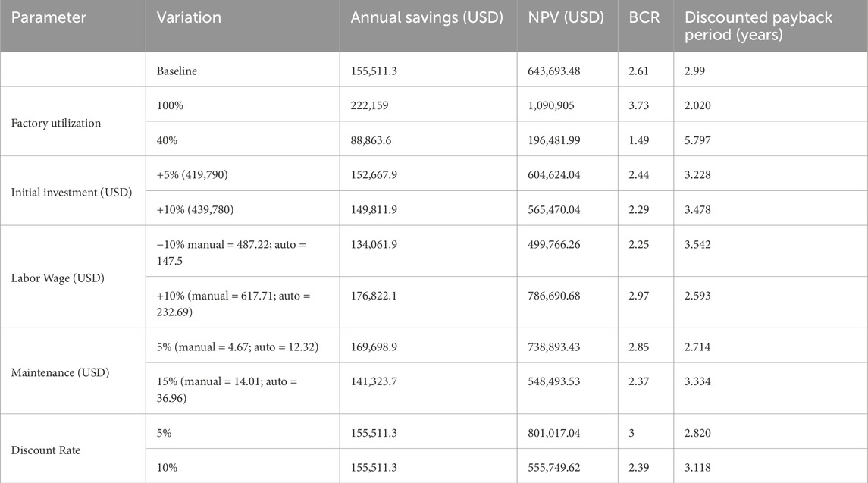868x483 pixels.
Task: Click the Discounted payback period header
Action: 758,26
